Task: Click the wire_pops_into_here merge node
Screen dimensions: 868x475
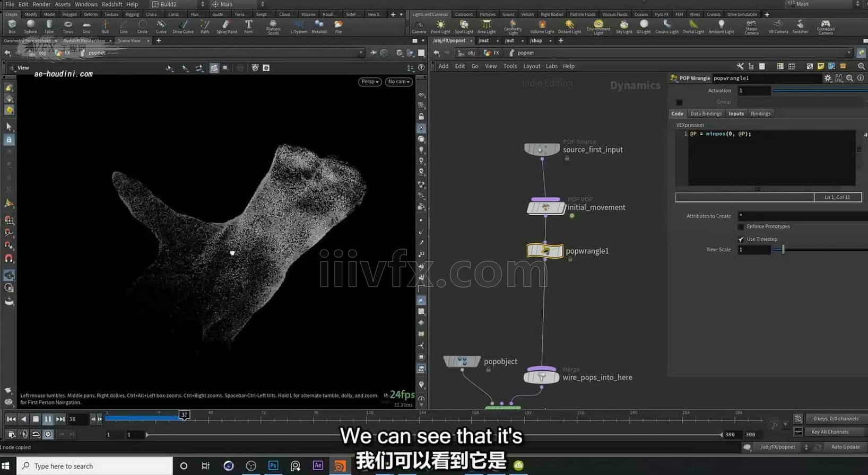Action: 541,376
